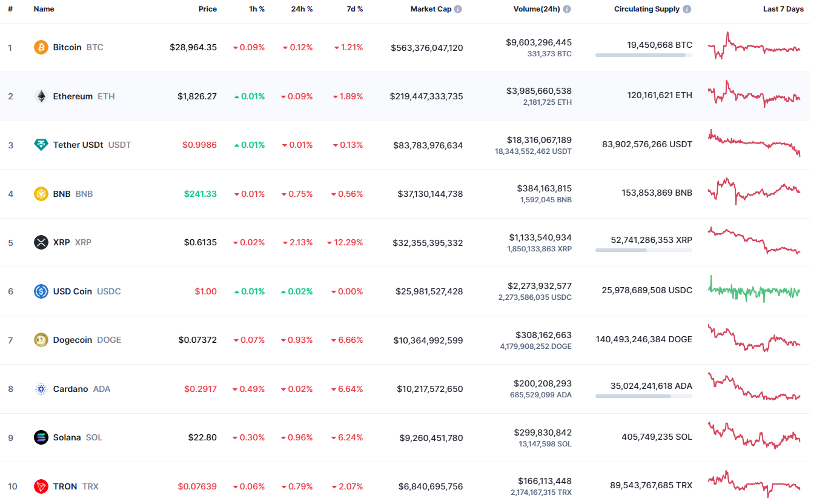Click the Dogecoin DOGE coin logo
The width and height of the screenshot is (828, 504).
point(40,340)
